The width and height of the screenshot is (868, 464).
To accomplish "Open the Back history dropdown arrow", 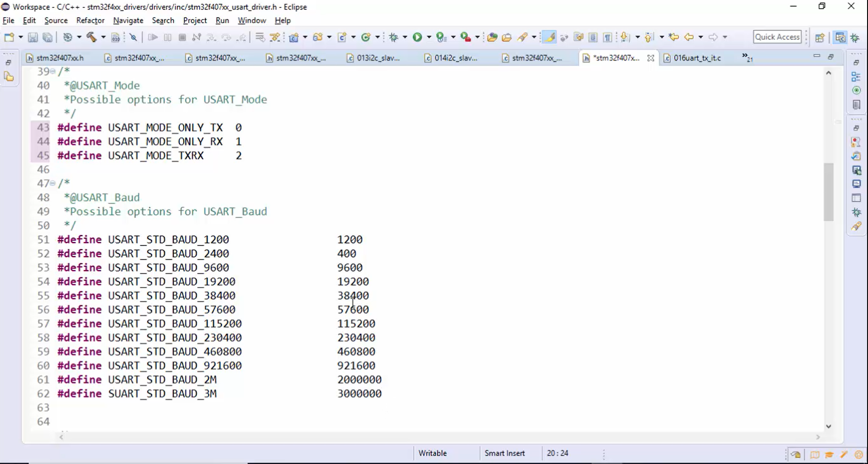I will tap(700, 37).
